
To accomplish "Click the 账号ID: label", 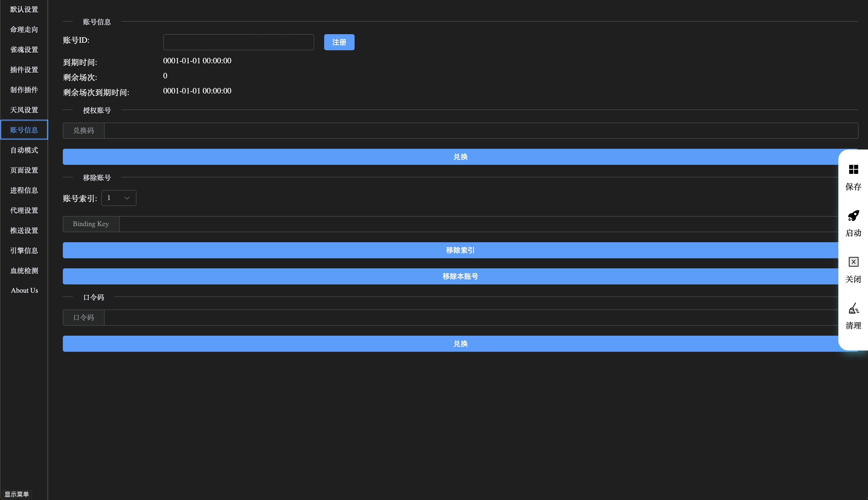I will tap(76, 40).
